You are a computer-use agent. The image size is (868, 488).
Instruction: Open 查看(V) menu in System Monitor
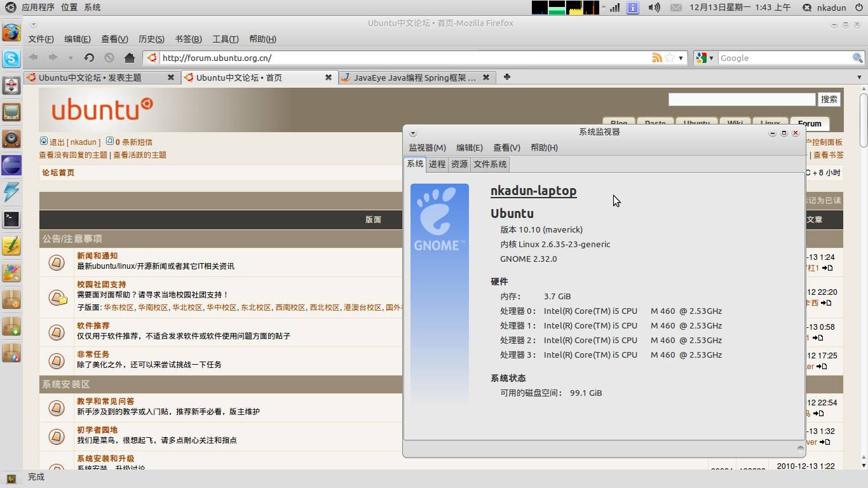click(507, 147)
